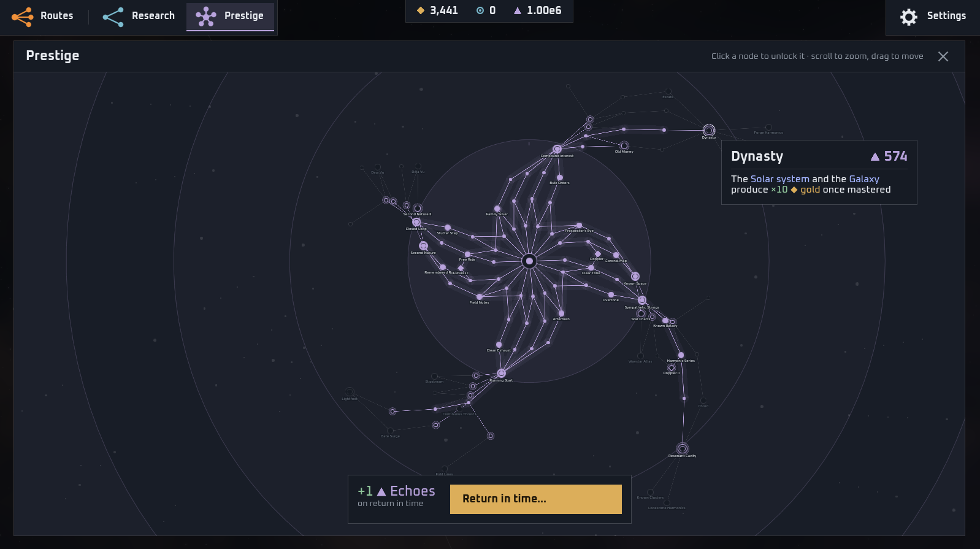Select the Afterburn node
The width and height of the screenshot is (980, 549).
(561, 313)
